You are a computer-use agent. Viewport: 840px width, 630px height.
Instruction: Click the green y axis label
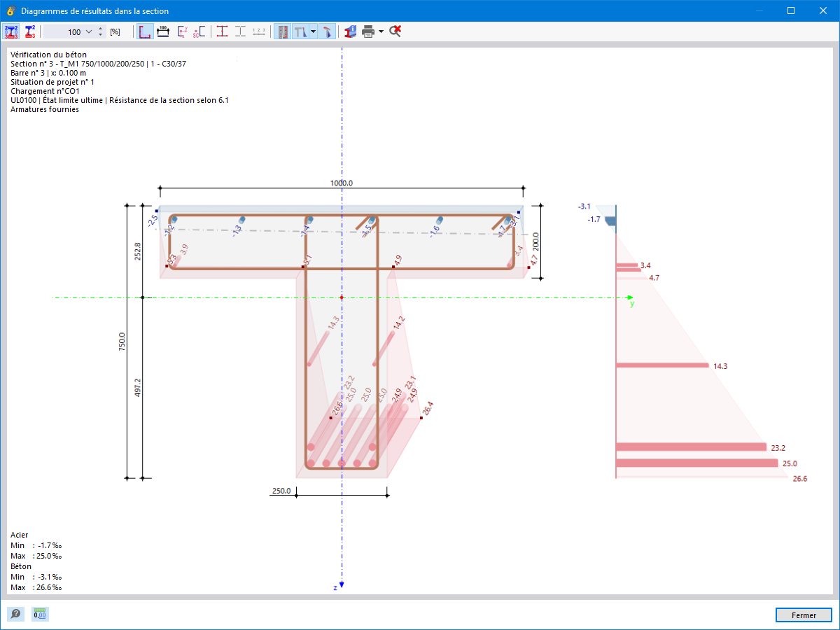point(632,304)
